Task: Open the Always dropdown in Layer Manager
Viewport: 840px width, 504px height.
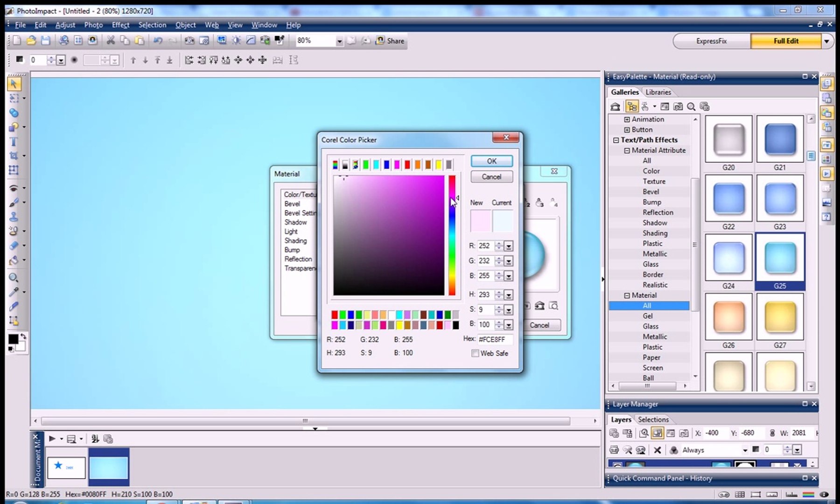Action: pyautogui.click(x=745, y=450)
